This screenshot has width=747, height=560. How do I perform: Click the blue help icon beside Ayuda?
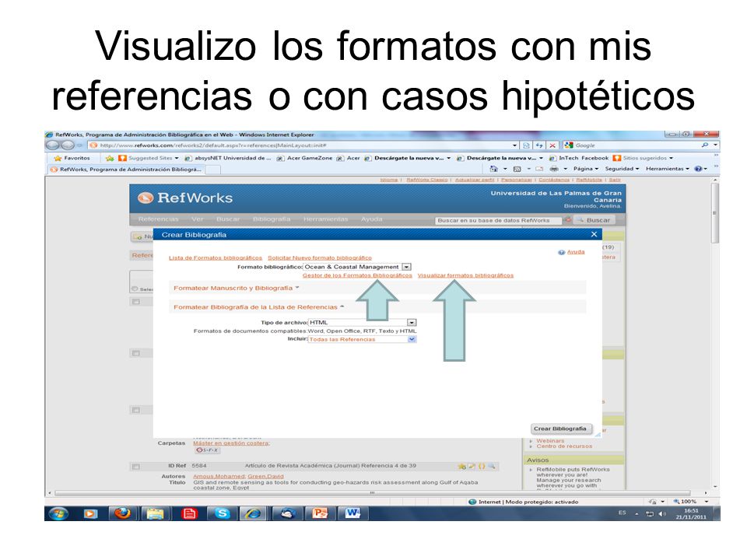pyautogui.click(x=561, y=252)
